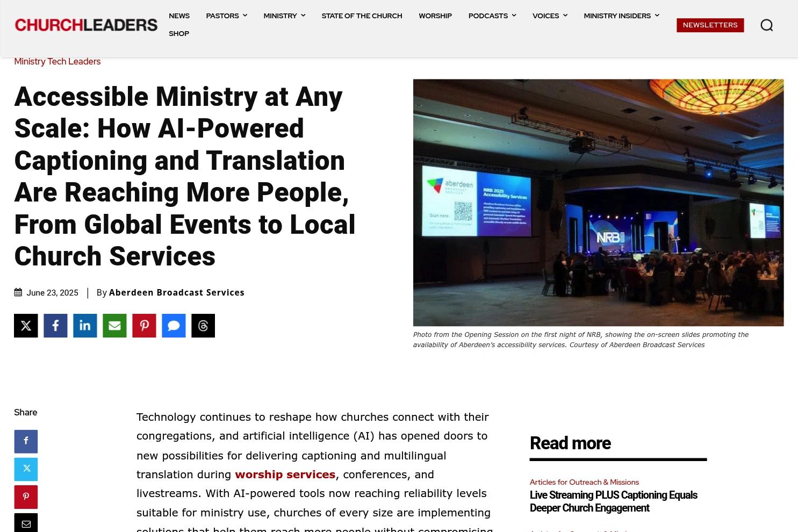
Task: Click the photo caption under the NRB image
Action: pyautogui.click(x=580, y=340)
